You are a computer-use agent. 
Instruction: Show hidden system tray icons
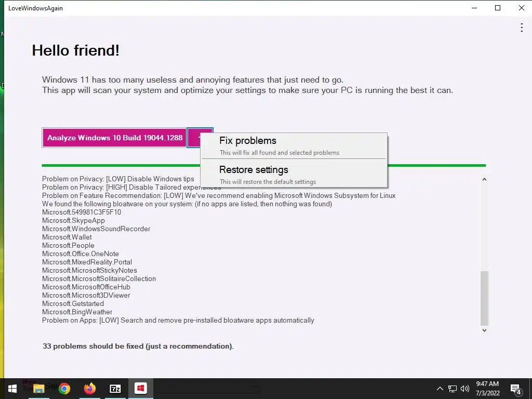tap(440, 389)
